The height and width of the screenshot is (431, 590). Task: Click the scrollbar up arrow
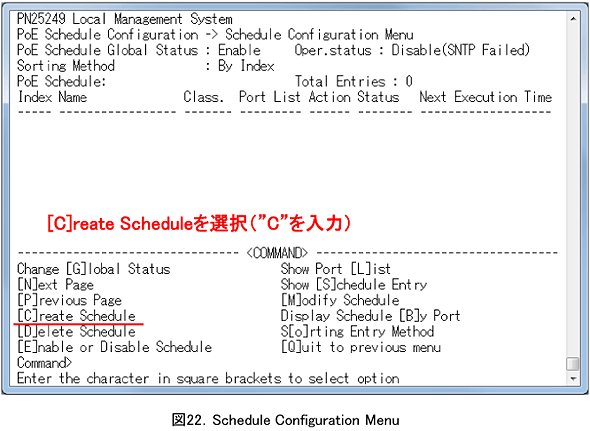[x=573, y=18]
